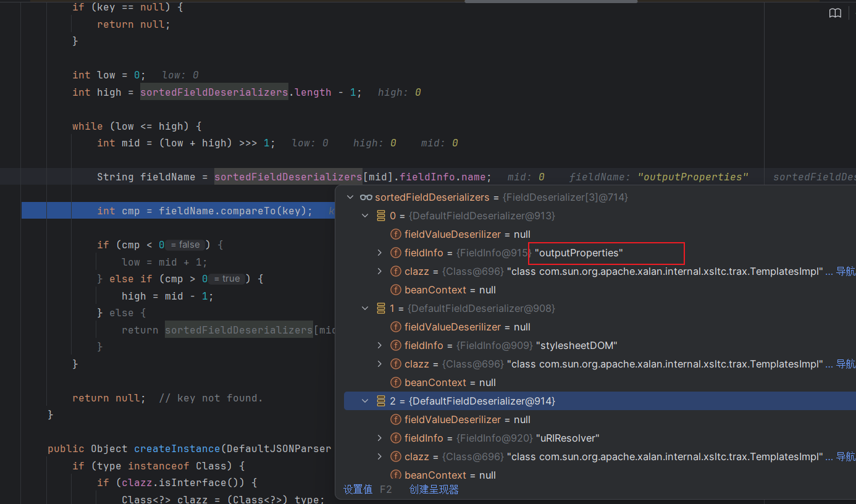The height and width of the screenshot is (504, 856).
Task: Click field icon of beanContext under entry 0
Action: (396, 290)
